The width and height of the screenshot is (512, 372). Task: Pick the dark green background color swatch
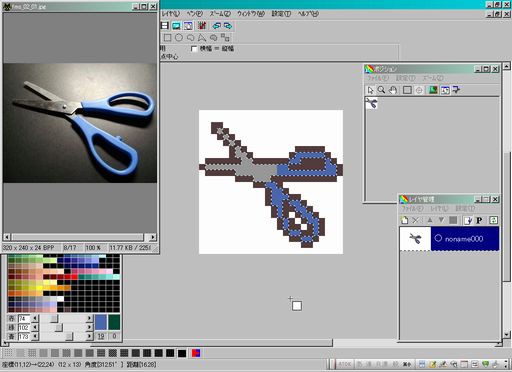click(114, 322)
